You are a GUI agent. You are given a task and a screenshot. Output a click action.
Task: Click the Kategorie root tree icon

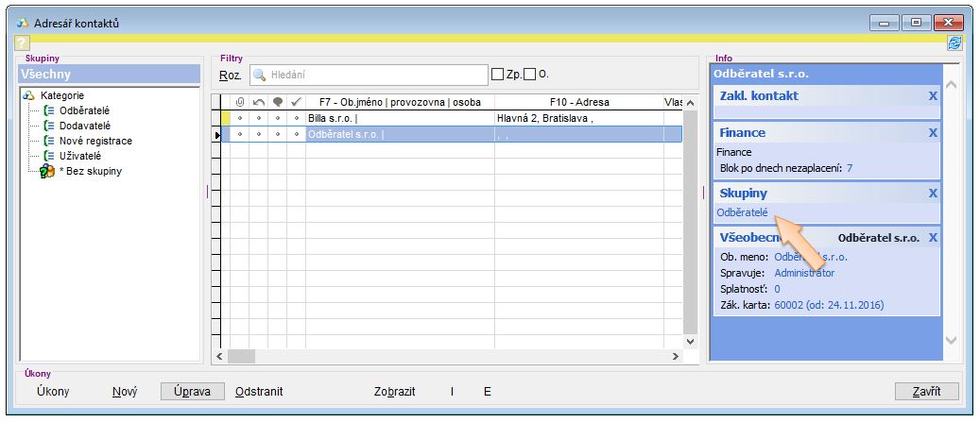pyautogui.click(x=28, y=95)
